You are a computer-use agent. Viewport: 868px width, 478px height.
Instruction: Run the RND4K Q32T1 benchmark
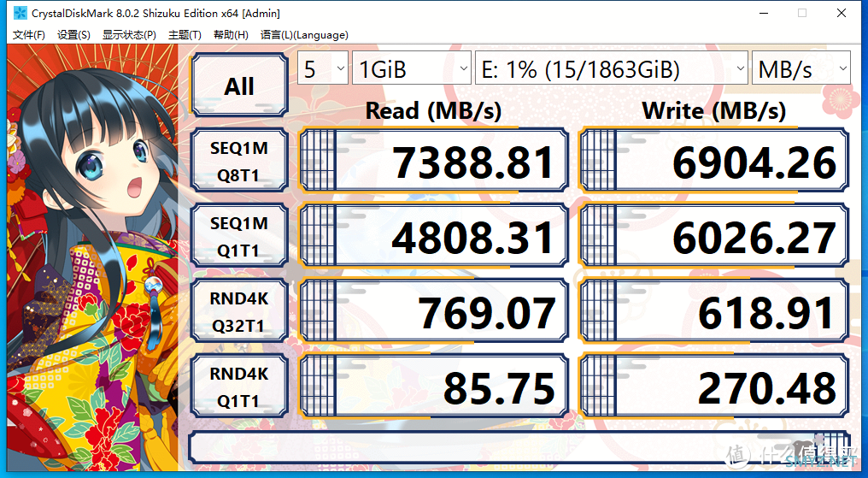tap(239, 311)
